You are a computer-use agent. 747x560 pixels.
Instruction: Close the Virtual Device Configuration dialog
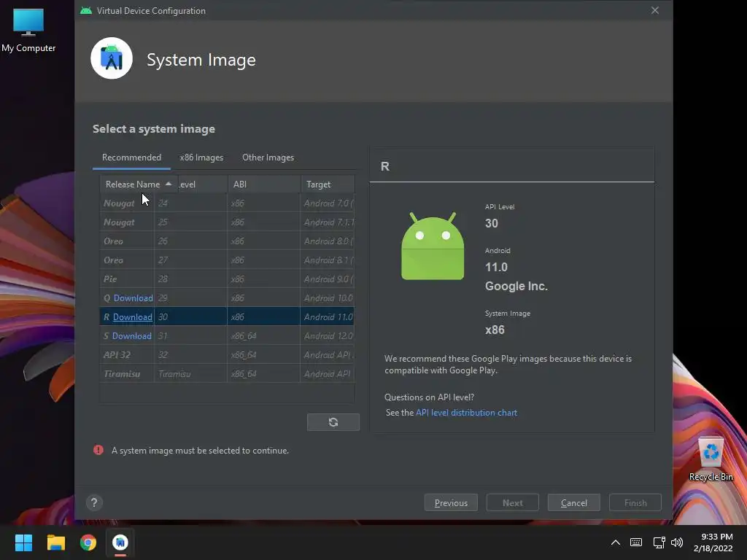pos(655,10)
